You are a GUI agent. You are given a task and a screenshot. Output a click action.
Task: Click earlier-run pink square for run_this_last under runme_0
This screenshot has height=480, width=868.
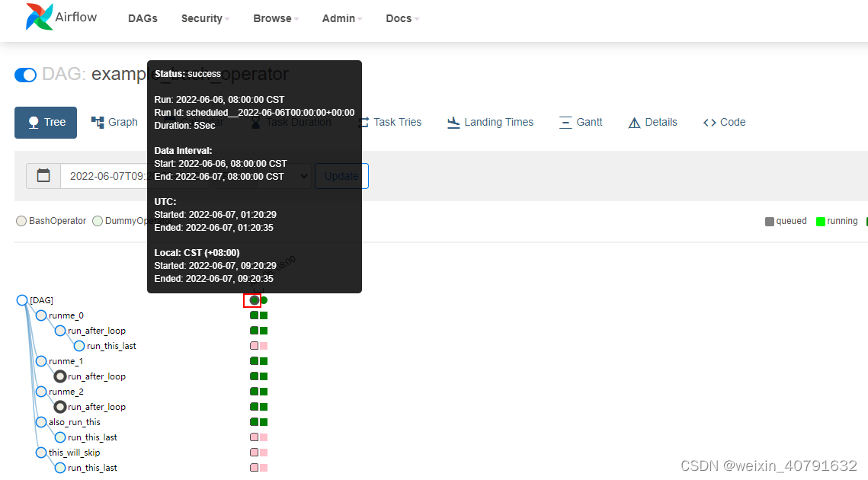click(x=254, y=346)
